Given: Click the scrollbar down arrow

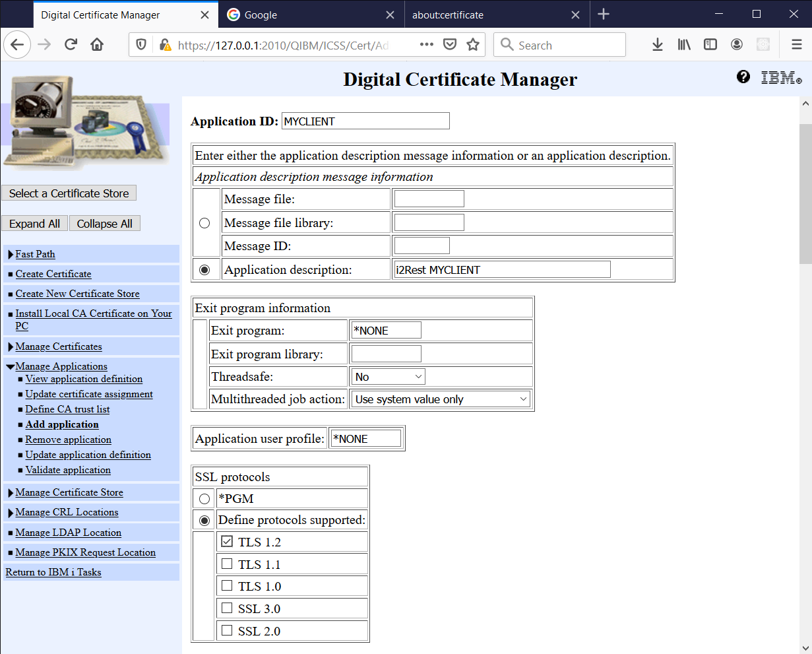Looking at the screenshot, I should (x=805, y=647).
